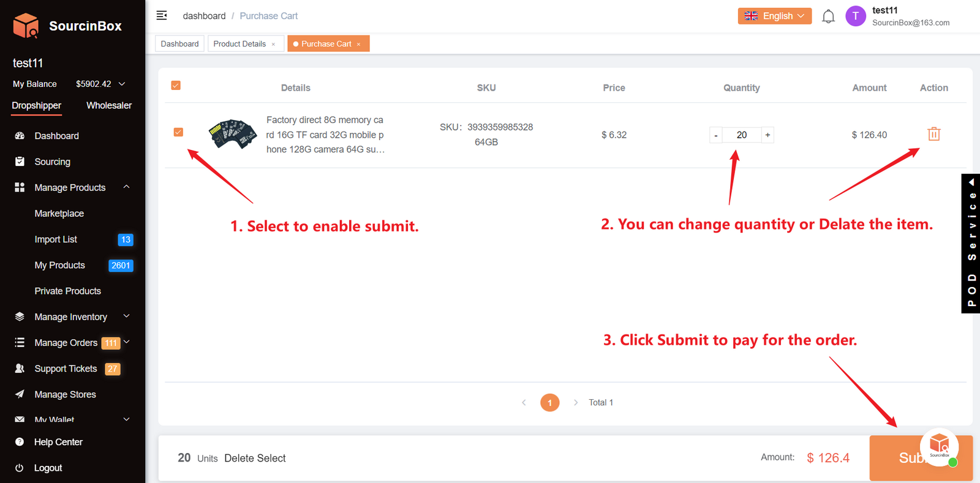Click the quantity input field
Image resolution: width=980 pixels, height=483 pixels.
[x=741, y=135]
